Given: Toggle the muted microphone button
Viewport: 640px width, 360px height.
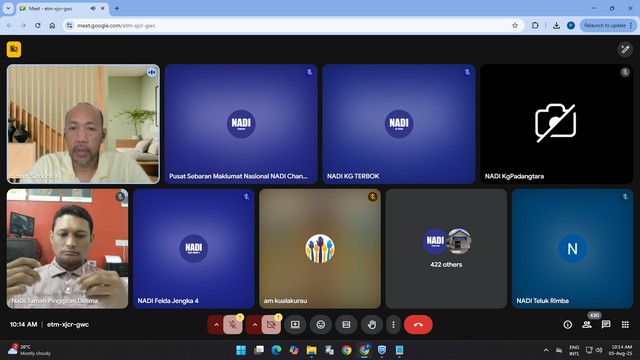Looking at the screenshot, I should [x=233, y=325].
